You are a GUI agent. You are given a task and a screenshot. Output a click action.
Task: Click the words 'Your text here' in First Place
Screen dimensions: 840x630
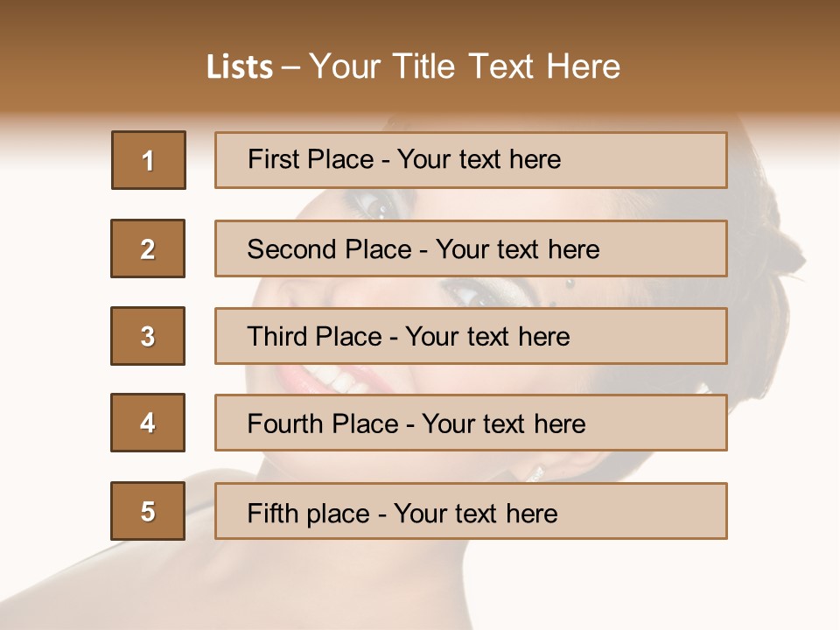click(479, 160)
